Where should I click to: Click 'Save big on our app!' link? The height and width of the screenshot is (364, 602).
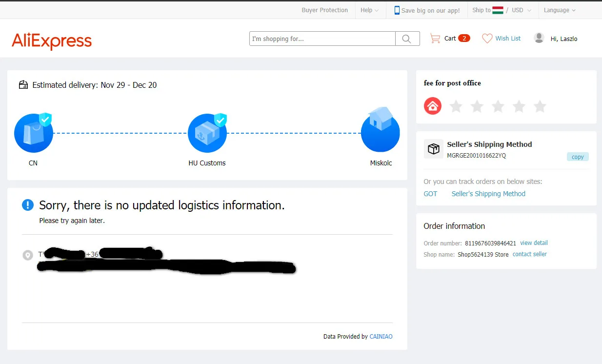click(x=430, y=10)
